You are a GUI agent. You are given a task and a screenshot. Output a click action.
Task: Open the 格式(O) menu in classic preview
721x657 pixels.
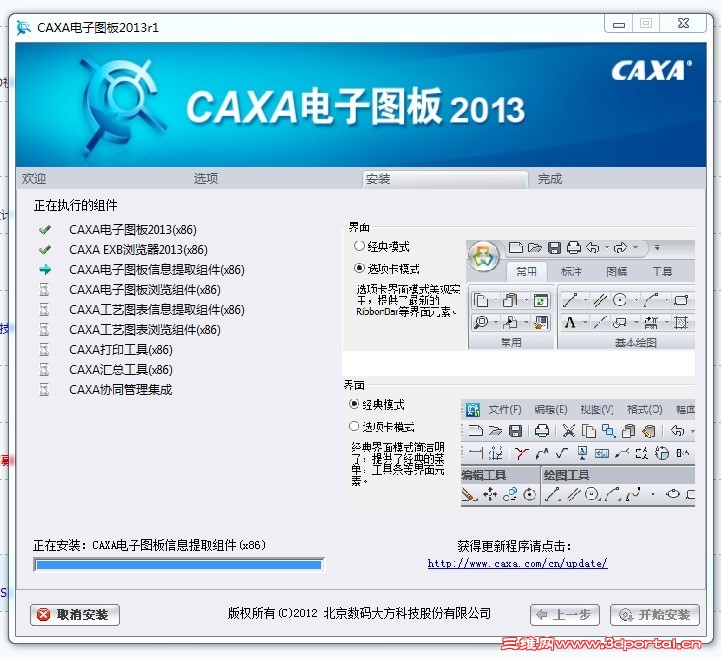point(645,409)
